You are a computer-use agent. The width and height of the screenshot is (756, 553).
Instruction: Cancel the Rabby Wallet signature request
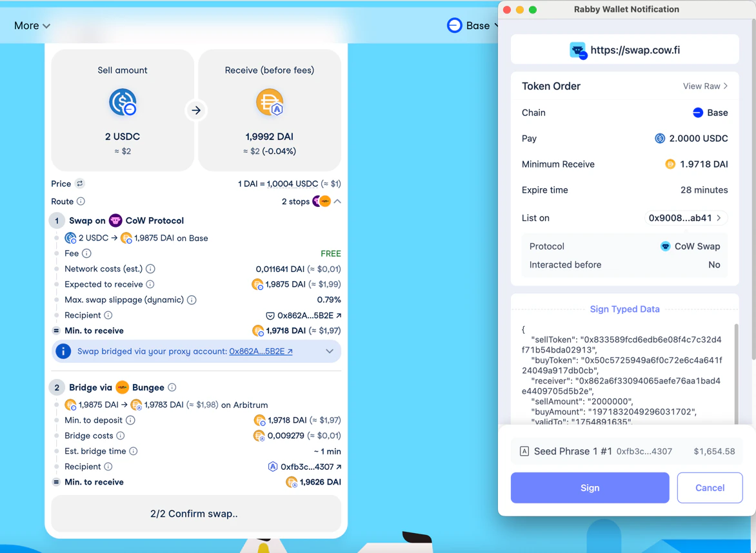(710, 488)
